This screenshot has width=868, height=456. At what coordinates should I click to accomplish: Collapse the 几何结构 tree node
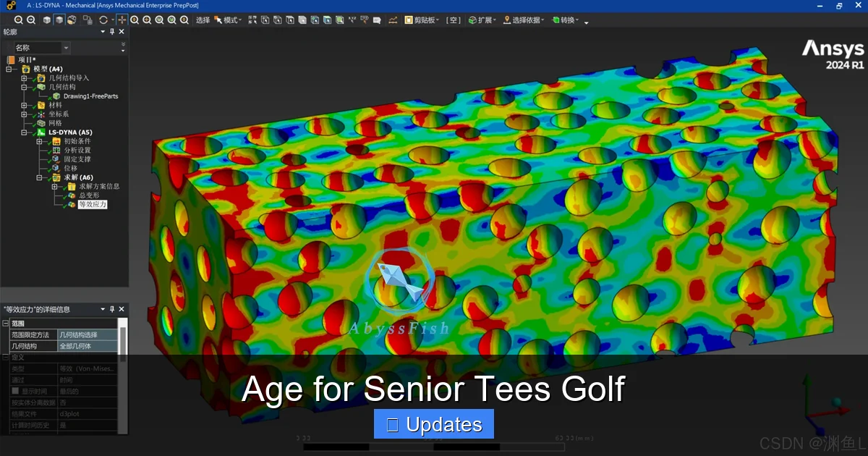pos(24,87)
